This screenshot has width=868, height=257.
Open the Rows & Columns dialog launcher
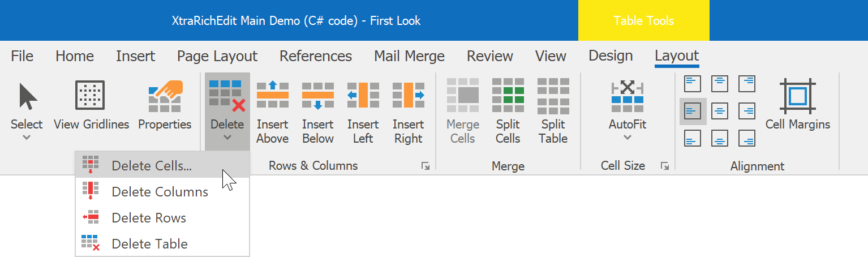[425, 166]
